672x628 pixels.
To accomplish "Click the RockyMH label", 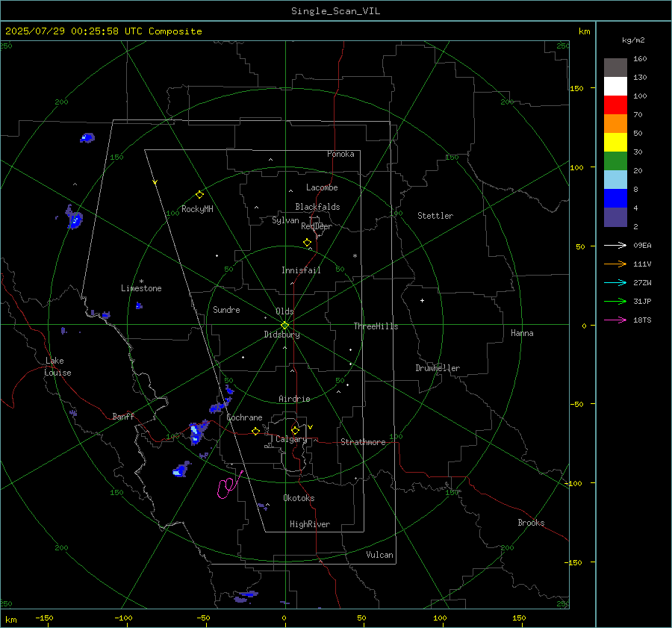I will coord(197,209).
